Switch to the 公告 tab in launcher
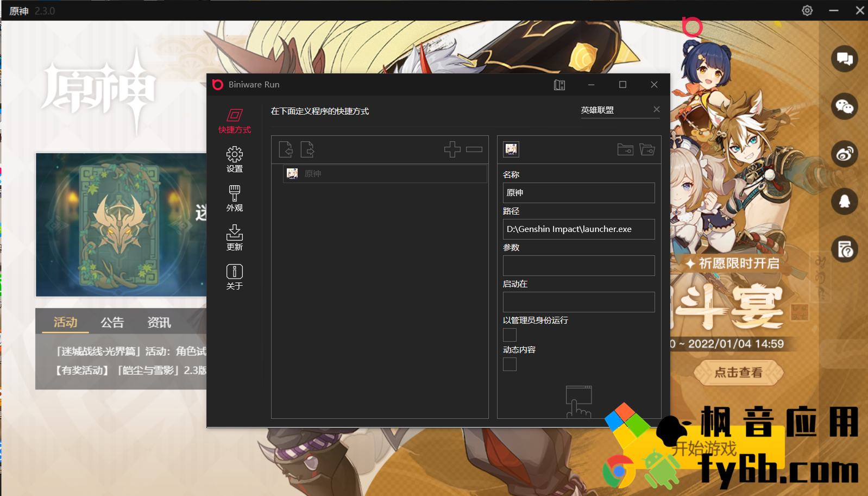The width and height of the screenshot is (868, 496). (x=112, y=322)
